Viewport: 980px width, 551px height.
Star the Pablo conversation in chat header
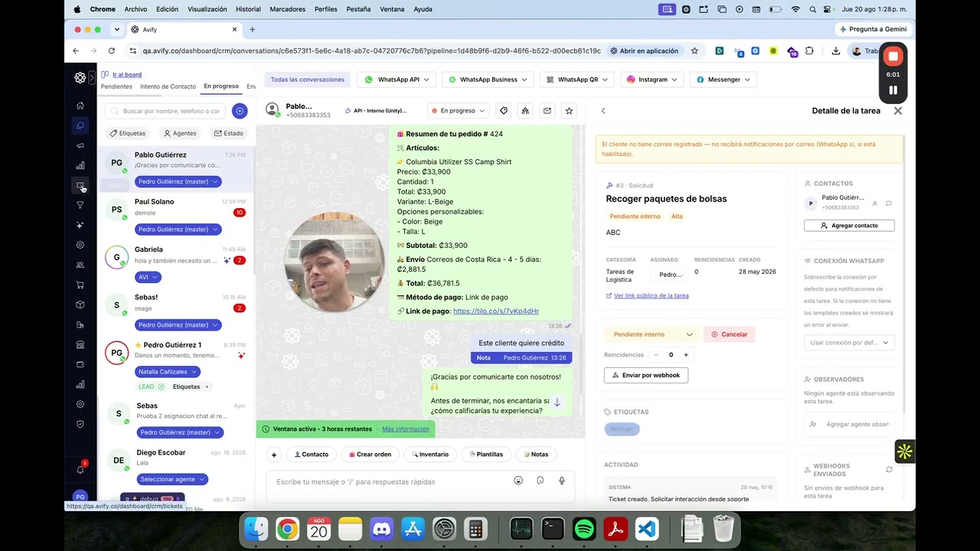[x=569, y=111]
